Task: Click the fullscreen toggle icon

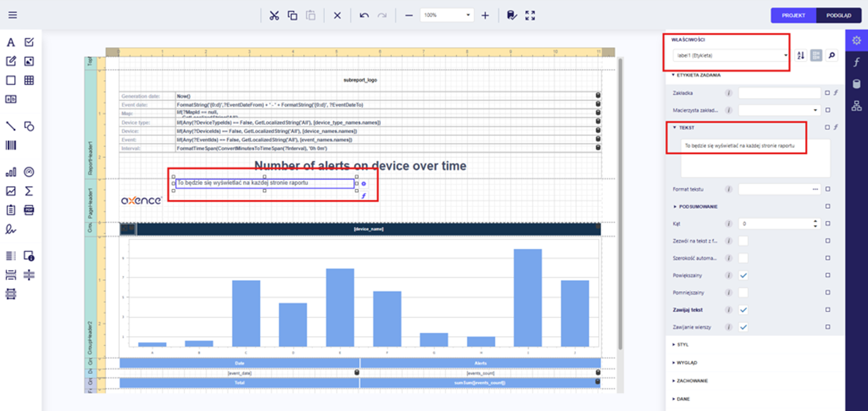Action: (530, 15)
